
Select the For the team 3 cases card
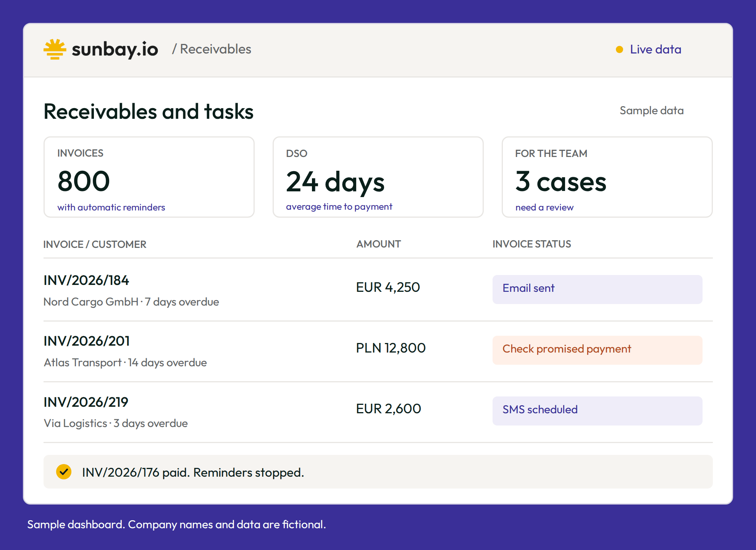click(x=607, y=177)
